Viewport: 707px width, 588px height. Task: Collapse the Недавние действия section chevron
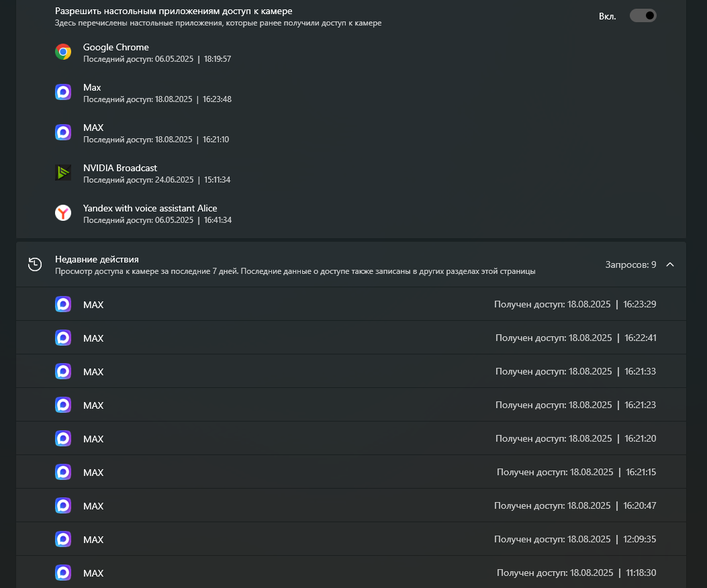pyautogui.click(x=669, y=264)
